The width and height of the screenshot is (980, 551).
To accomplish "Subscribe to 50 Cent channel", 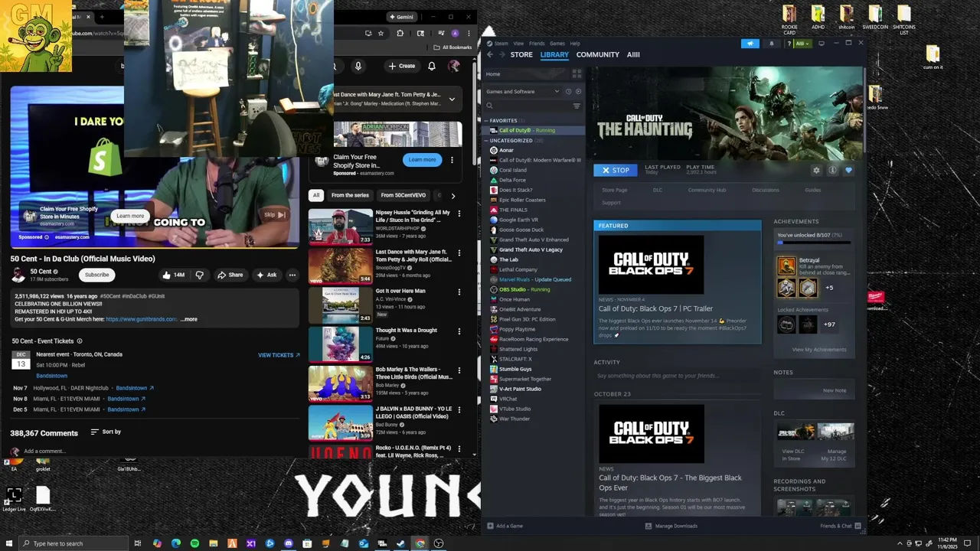I will 96,275.
